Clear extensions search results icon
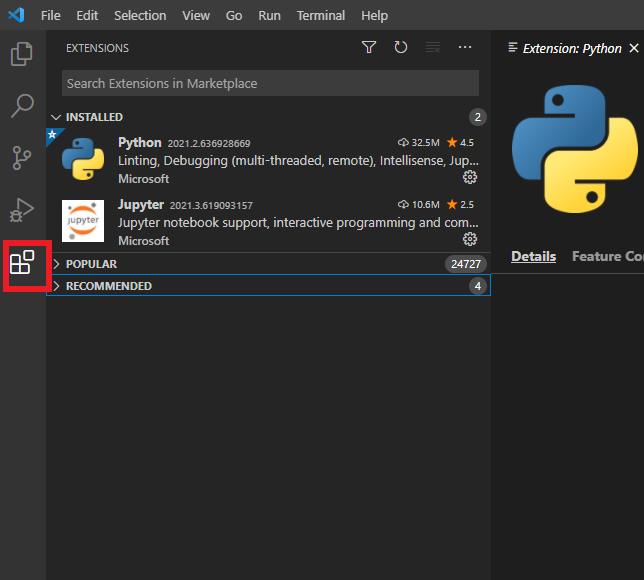Image resolution: width=644 pixels, height=580 pixels. (x=432, y=47)
